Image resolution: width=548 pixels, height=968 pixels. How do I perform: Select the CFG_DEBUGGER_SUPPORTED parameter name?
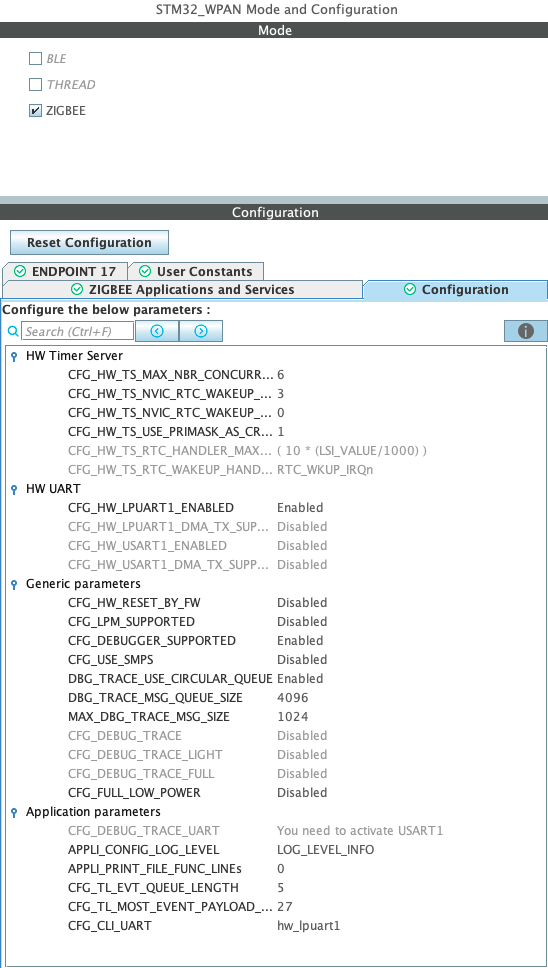tap(152, 641)
